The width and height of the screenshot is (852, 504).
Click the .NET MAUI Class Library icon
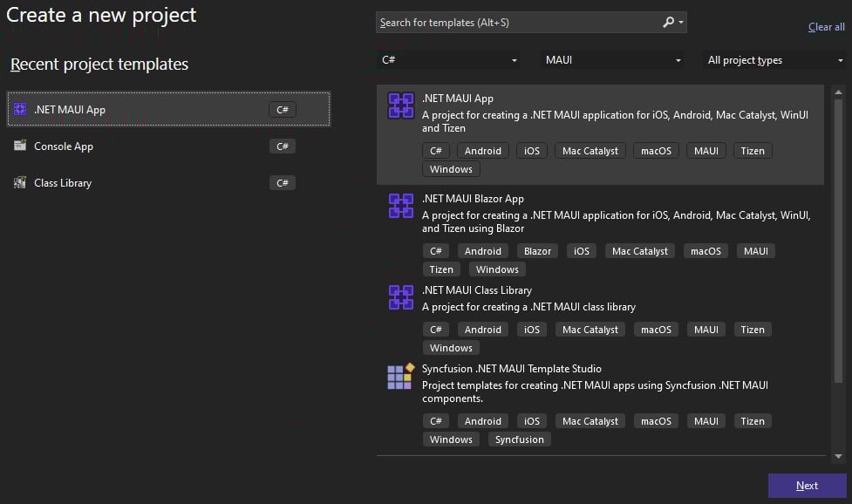click(x=401, y=297)
